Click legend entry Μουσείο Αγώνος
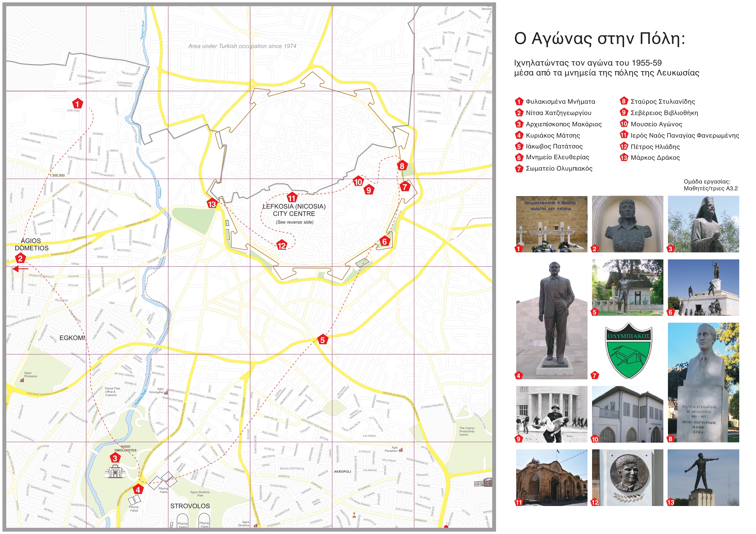Screen dimensions: 756x534 click(x=656, y=125)
